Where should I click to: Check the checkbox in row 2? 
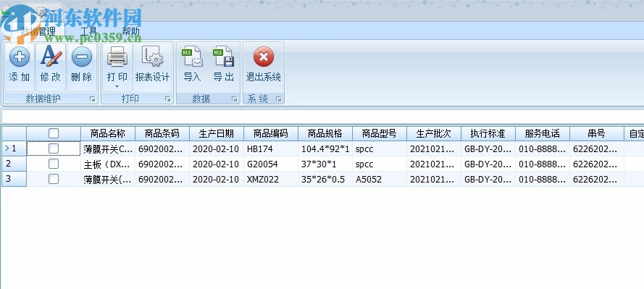click(x=54, y=164)
